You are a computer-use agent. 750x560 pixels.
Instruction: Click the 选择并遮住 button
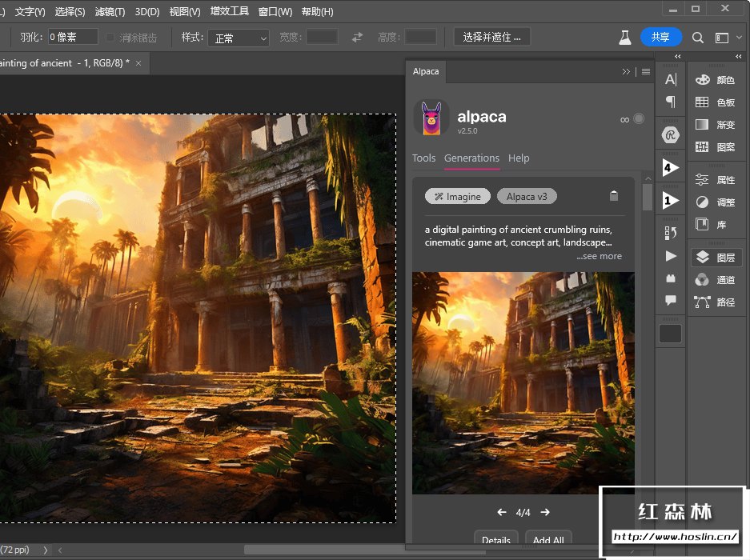pyautogui.click(x=491, y=37)
